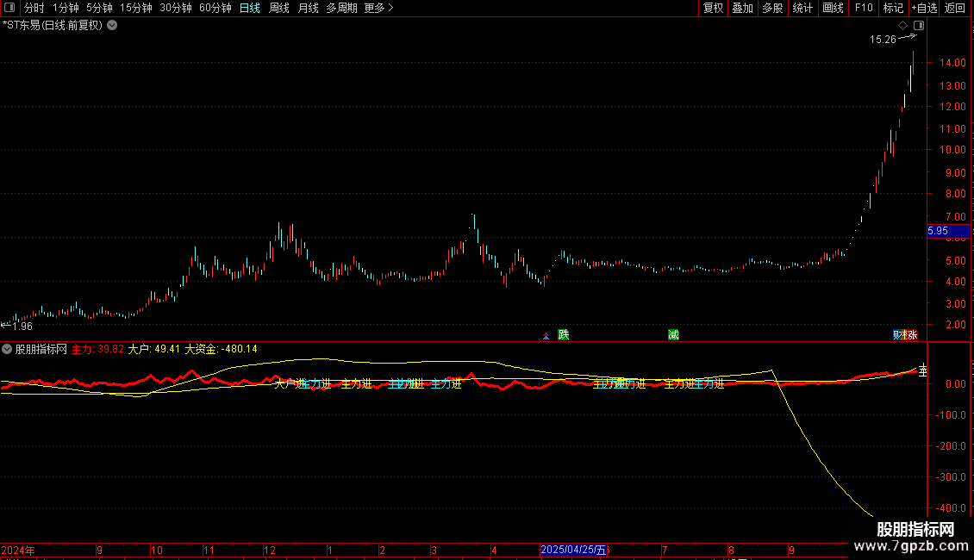The width and height of the screenshot is (974, 560).
Task: Select the 2025/04/25/五 date label
Action: coord(572,550)
